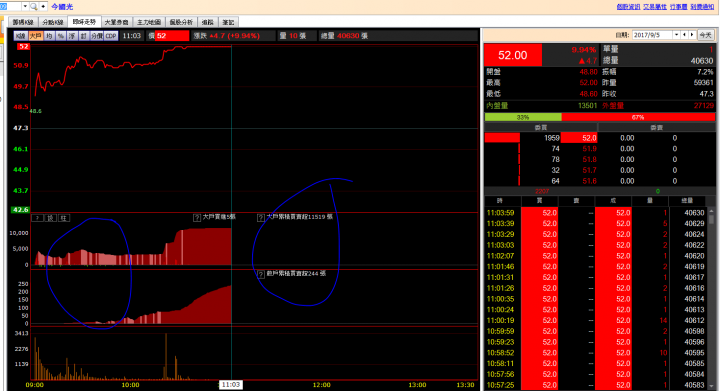Go to previous date with left arrow
Screen dimensions: 720x391
(685, 35)
